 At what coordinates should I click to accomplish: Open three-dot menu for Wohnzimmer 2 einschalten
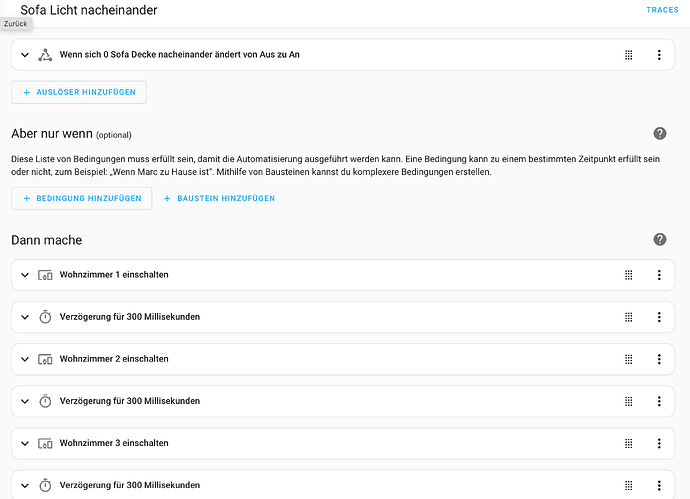(x=659, y=359)
